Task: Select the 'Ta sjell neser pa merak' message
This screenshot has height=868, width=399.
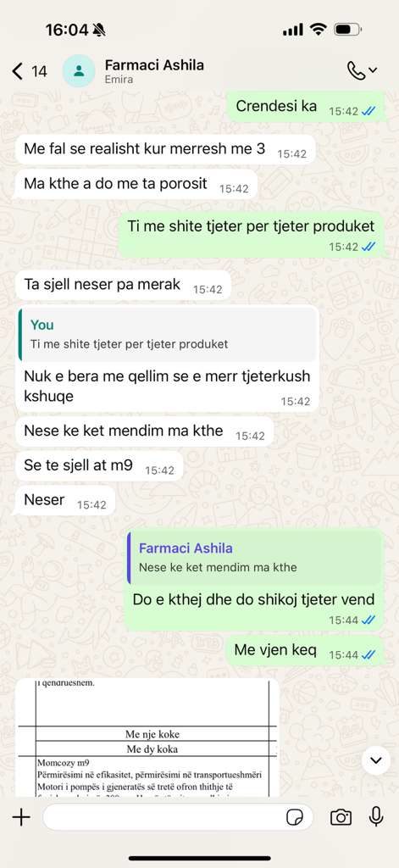Action: [123, 286]
